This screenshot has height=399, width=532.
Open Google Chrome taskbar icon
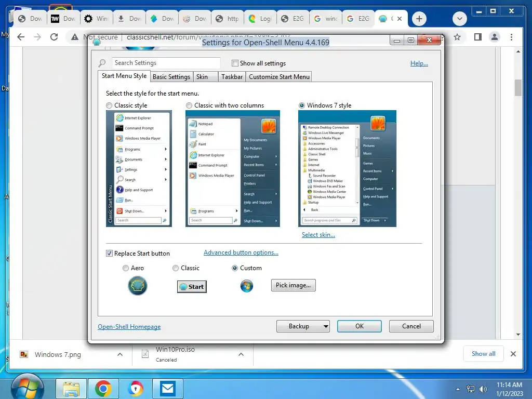tap(103, 389)
